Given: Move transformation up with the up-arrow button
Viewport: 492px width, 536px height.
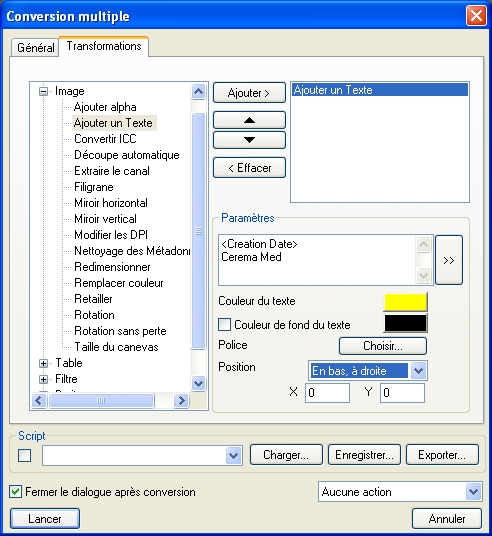Looking at the screenshot, I should 249,120.
